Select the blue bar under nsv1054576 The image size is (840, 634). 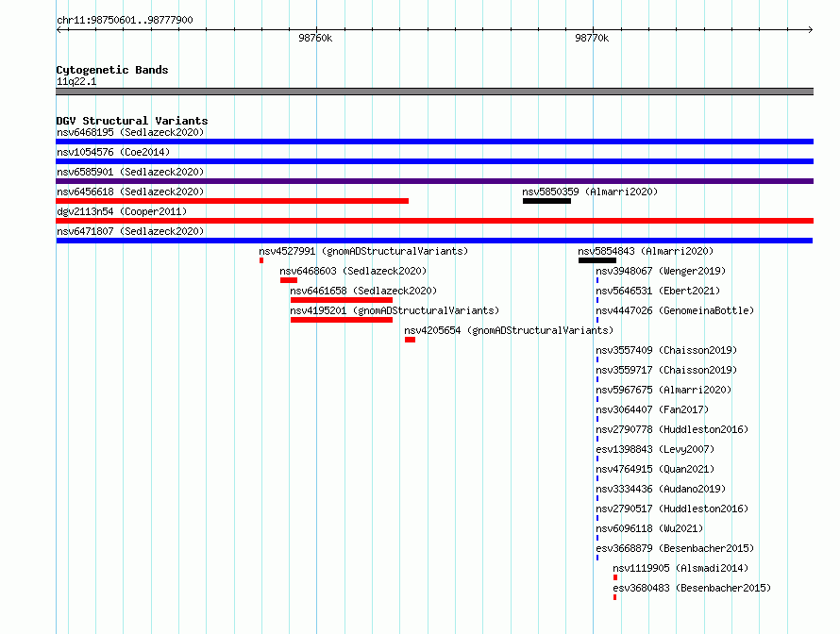(434, 161)
